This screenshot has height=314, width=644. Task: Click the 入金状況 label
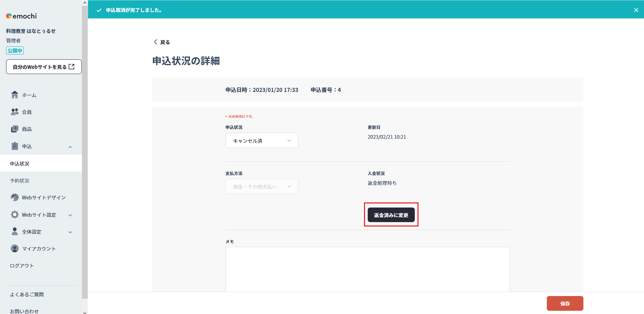[376, 173]
